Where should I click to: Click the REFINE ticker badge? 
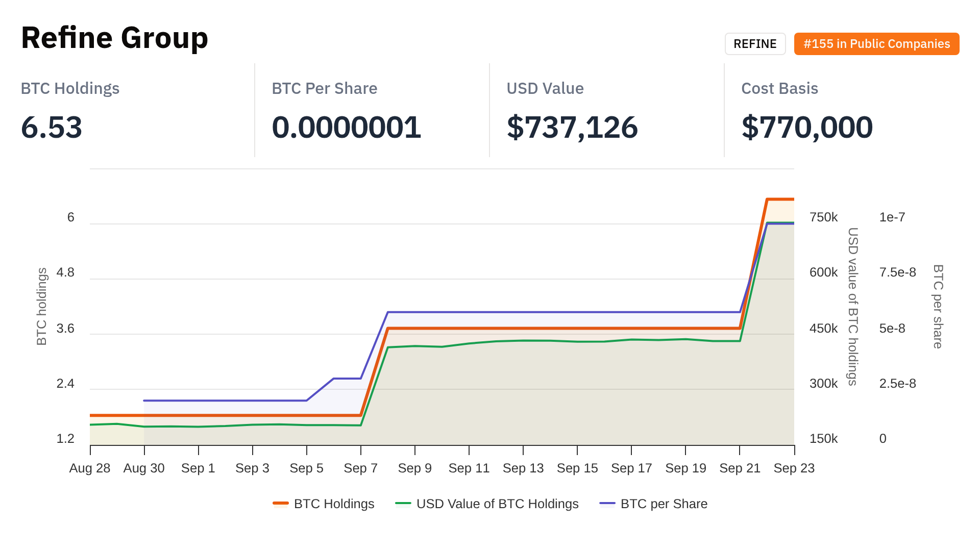tap(755, 44)
